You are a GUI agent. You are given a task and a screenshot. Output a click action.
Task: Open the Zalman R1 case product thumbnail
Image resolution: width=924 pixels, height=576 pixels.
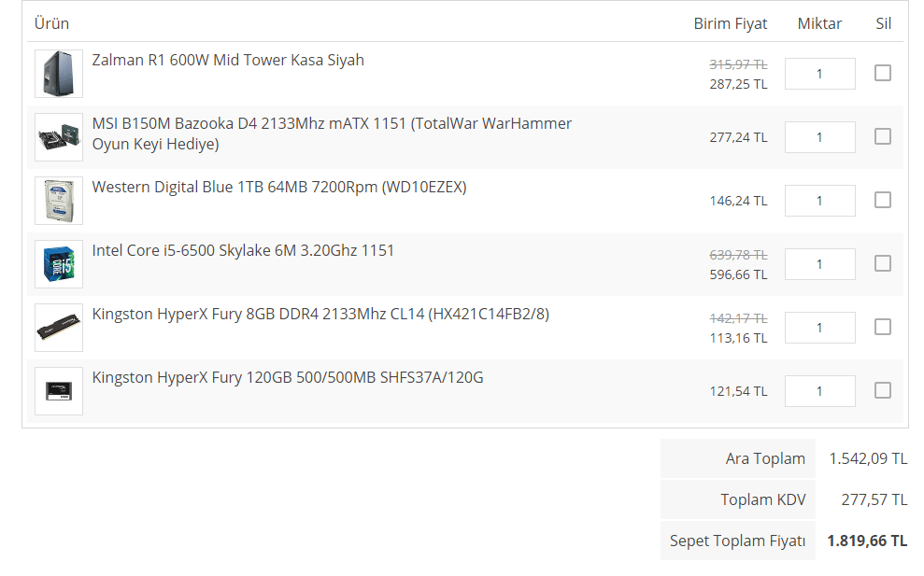[59, 74]
